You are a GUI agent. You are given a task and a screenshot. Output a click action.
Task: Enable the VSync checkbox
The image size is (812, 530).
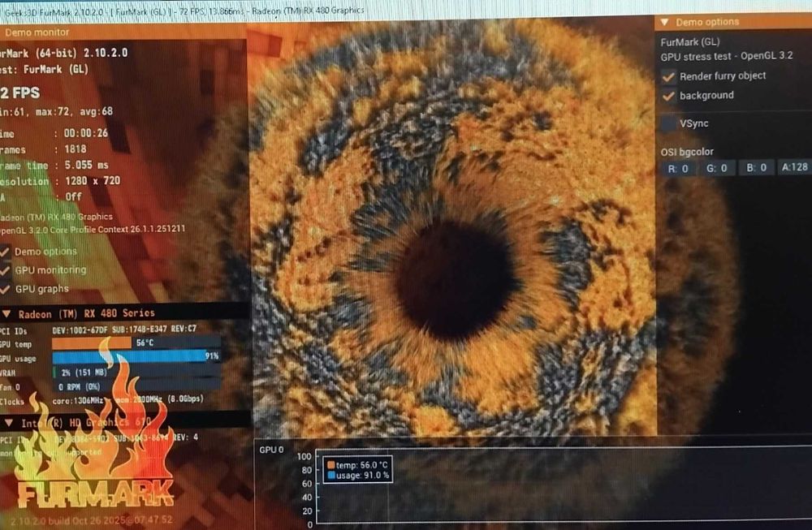coord(668,123)
